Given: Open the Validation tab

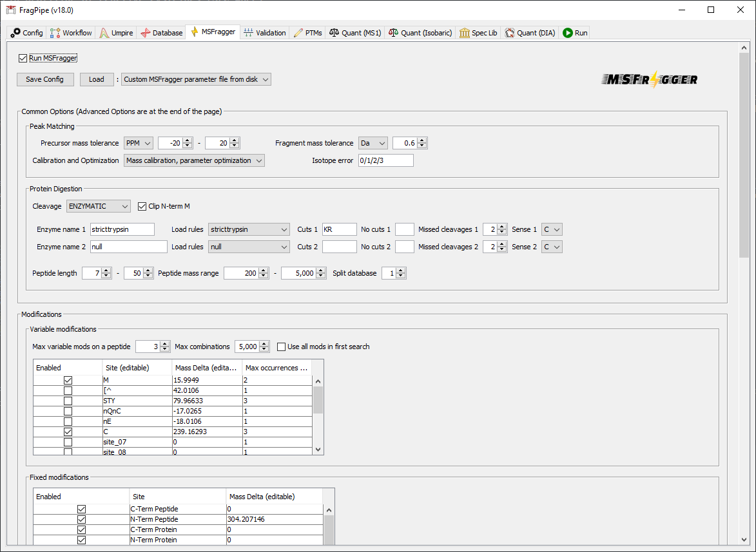Looking at the screenshot, I should pyautogui.click(x=265, y=33).
